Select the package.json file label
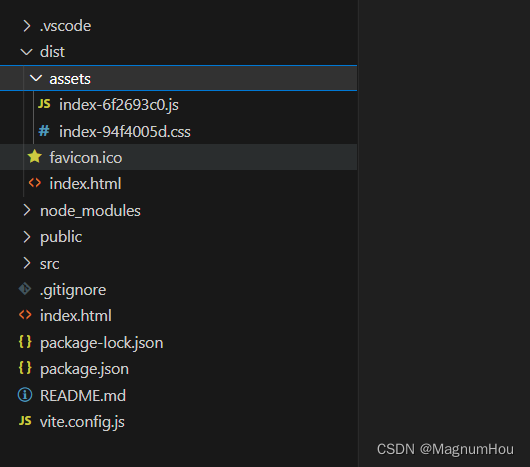 click(x=84, y=369)
